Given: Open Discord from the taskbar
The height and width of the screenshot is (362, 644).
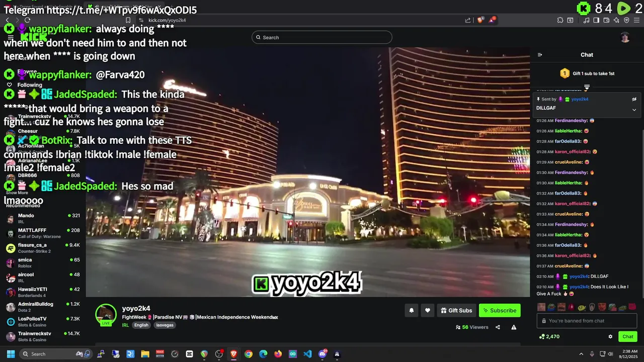Looking at the screenshot, I should 323,354.
